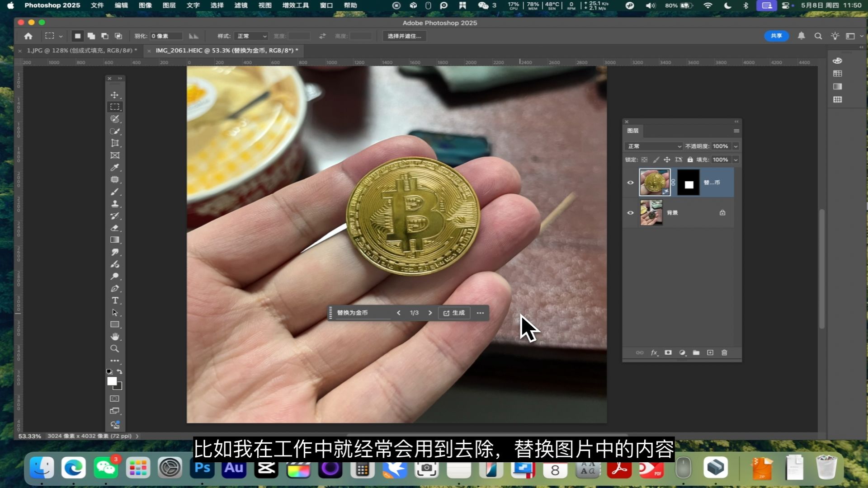The image size is (868, 488).
Task: Choose Add to Selection mode
Action: pos(91,36)
